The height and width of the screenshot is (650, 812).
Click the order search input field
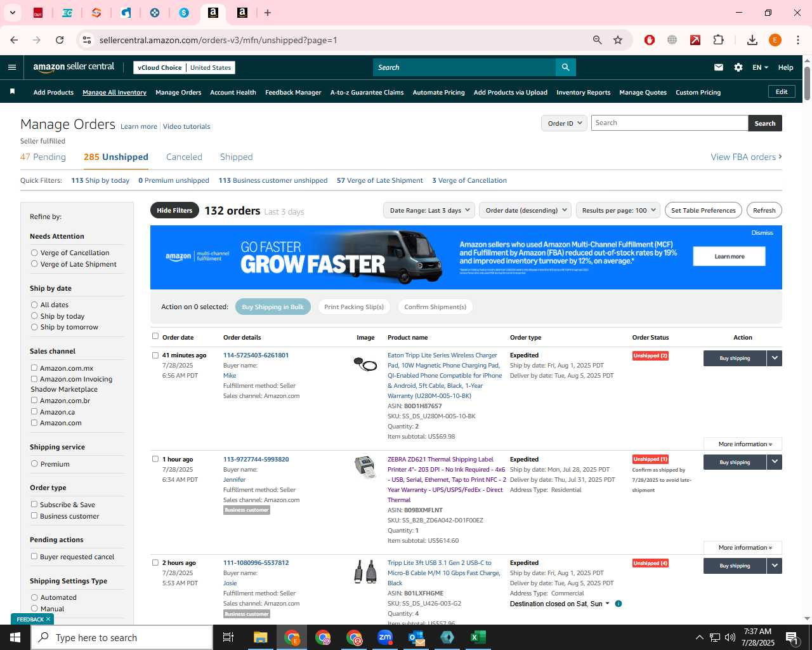[669, 123]
